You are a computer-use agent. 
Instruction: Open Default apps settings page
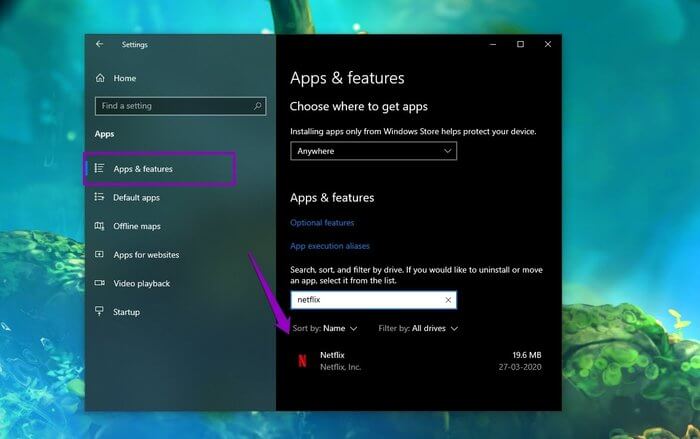136,198
